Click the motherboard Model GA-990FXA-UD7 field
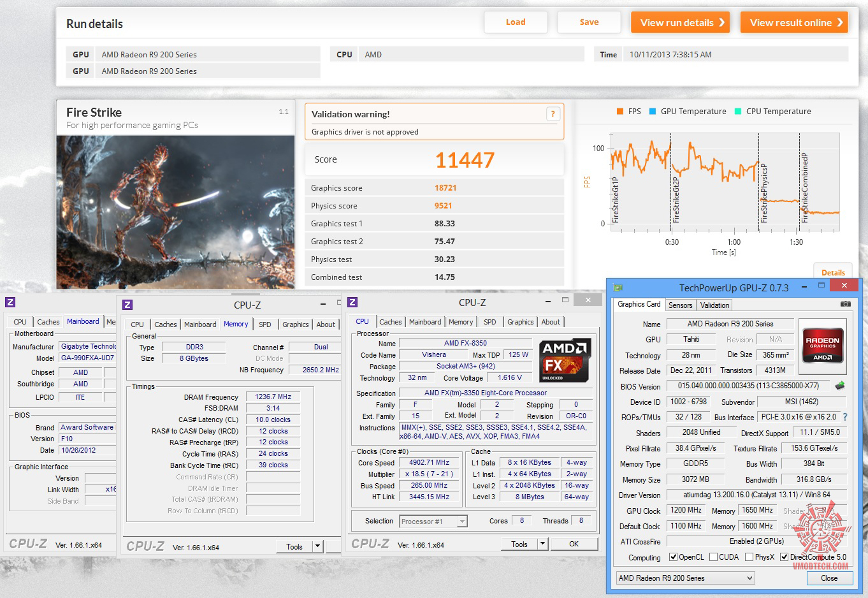868x598 pixels. 88,358
